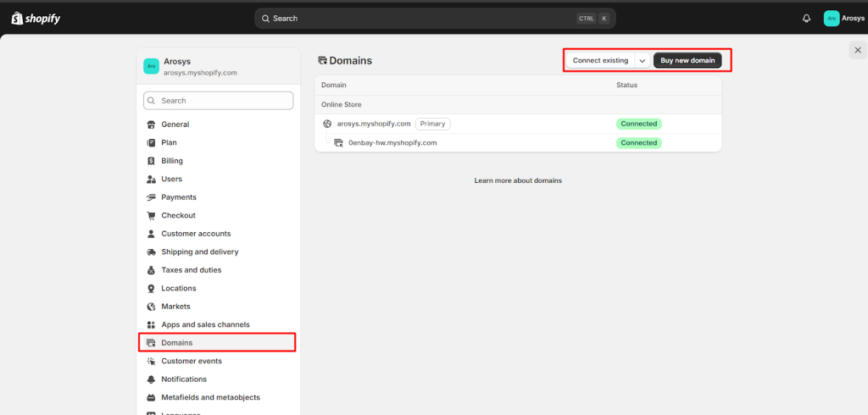This screenshot has width=868, height=415.
Task: Open the General settings menu item
Action: tap(175, 125)
